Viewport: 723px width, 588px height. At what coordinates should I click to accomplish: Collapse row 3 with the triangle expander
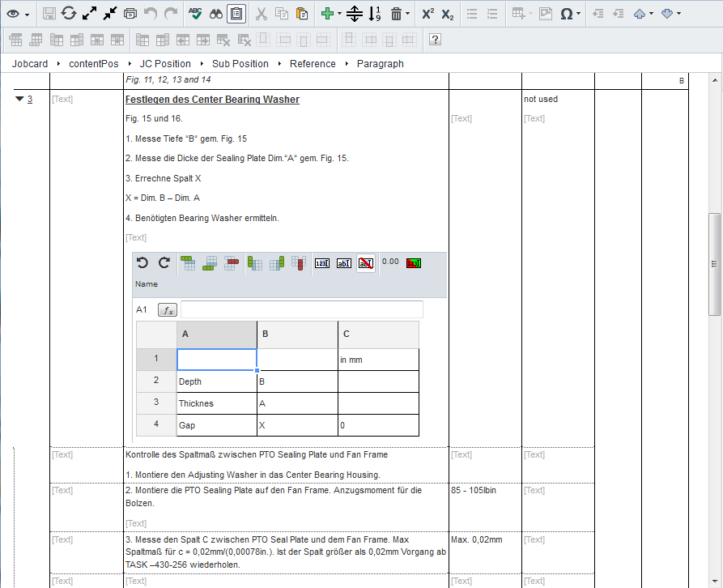[19, 99]
